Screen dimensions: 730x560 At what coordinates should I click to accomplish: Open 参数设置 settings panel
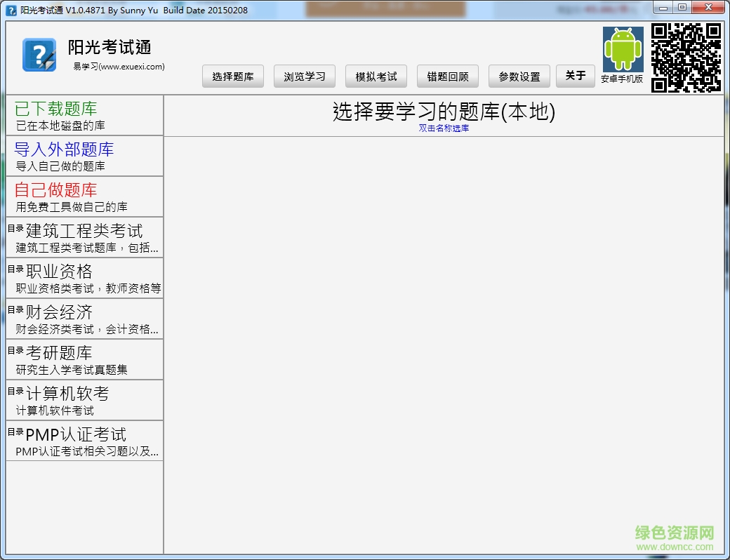[519, 76]
